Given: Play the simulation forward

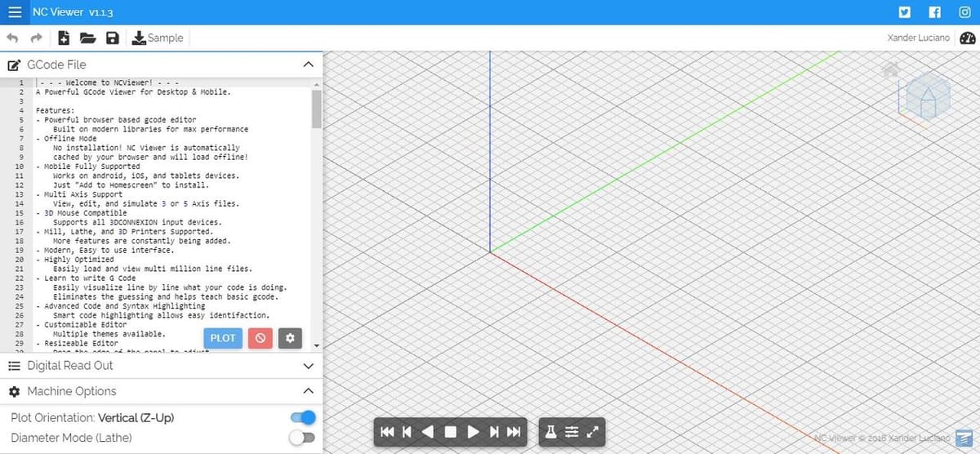Looking at the screenshot, I should [x=473, y=432].
